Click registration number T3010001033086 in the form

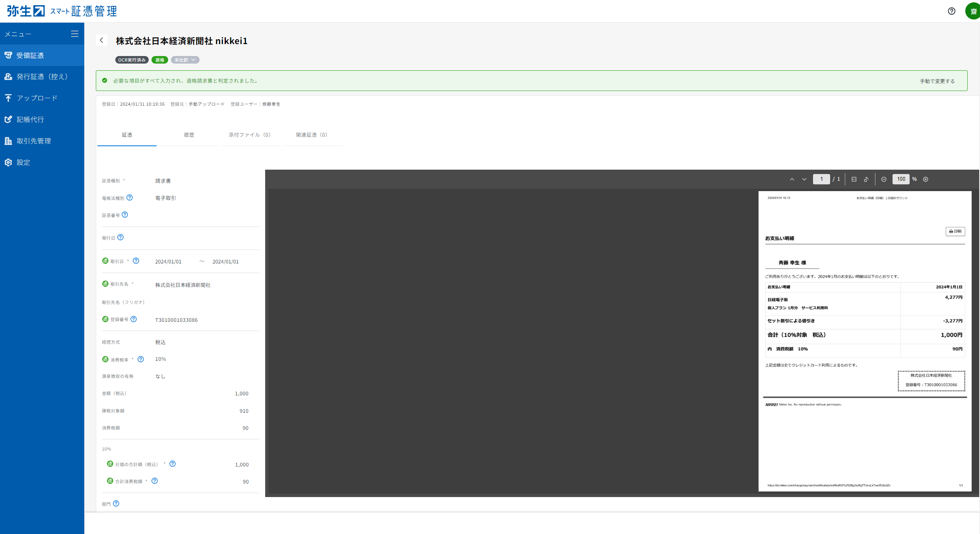point(176,320)
